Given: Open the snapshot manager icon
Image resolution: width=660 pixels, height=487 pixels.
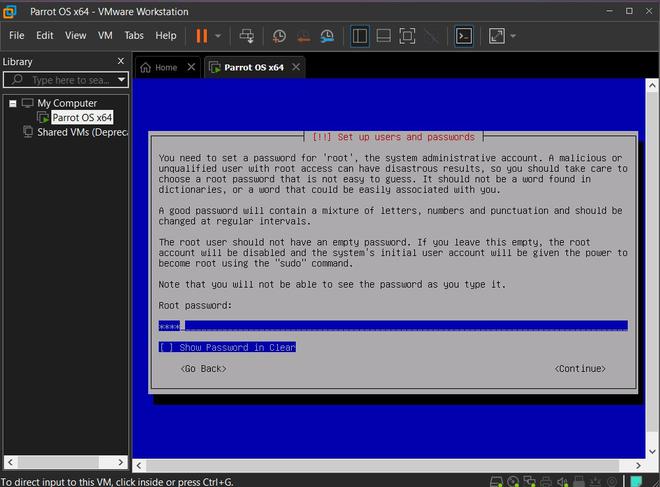Looking at the screenshot, I should [x=327, y=36].
